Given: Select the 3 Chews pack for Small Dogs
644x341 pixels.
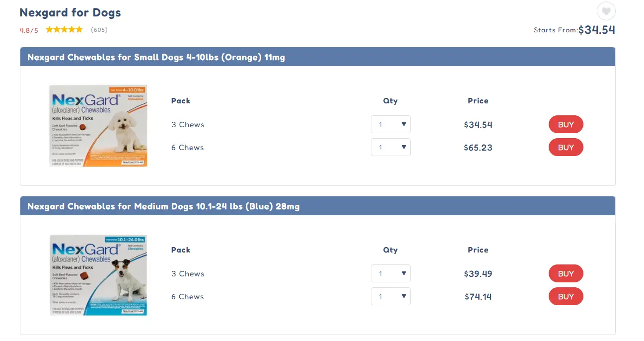Looking at the screenshot, I should [188, 124].
